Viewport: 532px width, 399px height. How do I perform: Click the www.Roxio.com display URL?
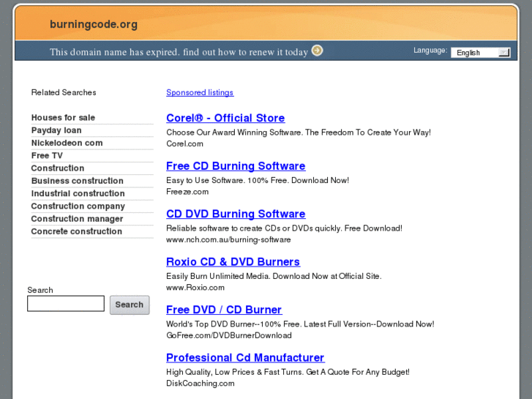[195, 288]
